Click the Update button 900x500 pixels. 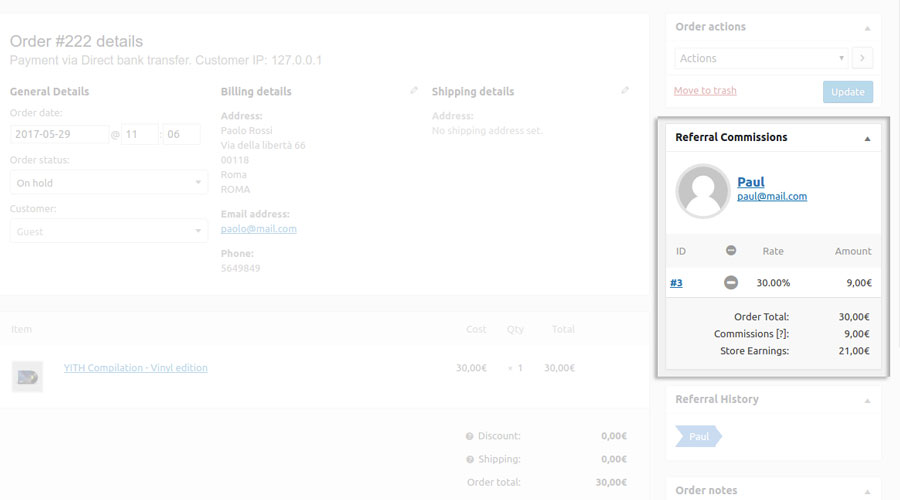click(847, 92)
